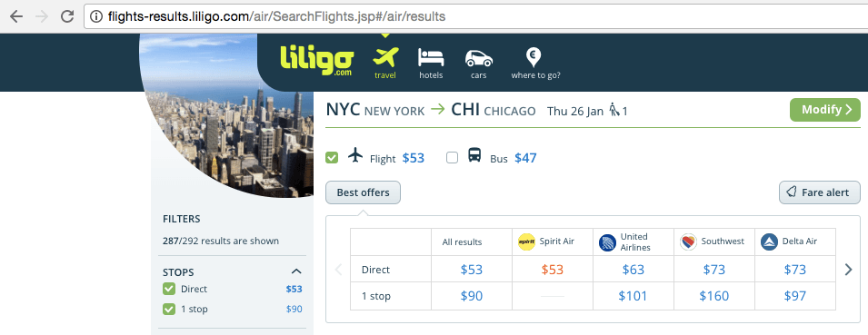Go back with browser back arrow
The height and width of the screenshot is (335, 868).
click(16, 16)
